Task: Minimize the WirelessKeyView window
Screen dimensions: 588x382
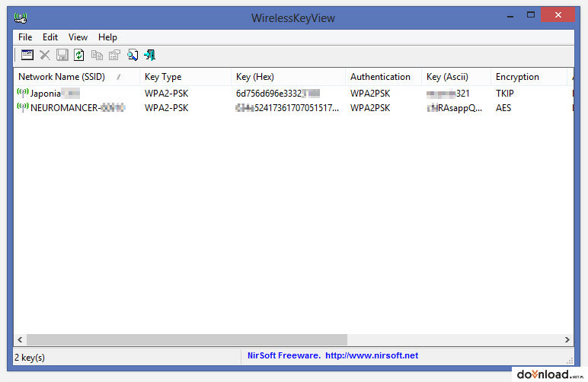Action: click(x=510, y=16)
